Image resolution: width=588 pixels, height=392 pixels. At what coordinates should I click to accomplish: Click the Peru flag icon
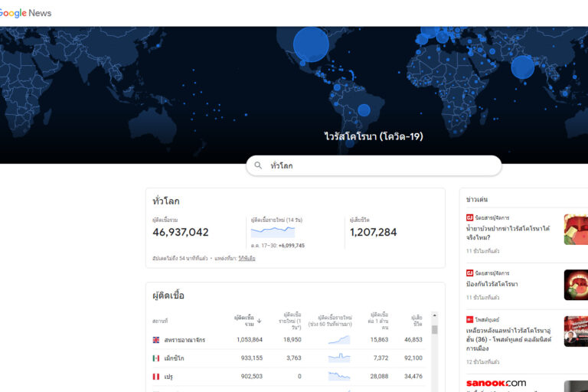pos(156,377)
